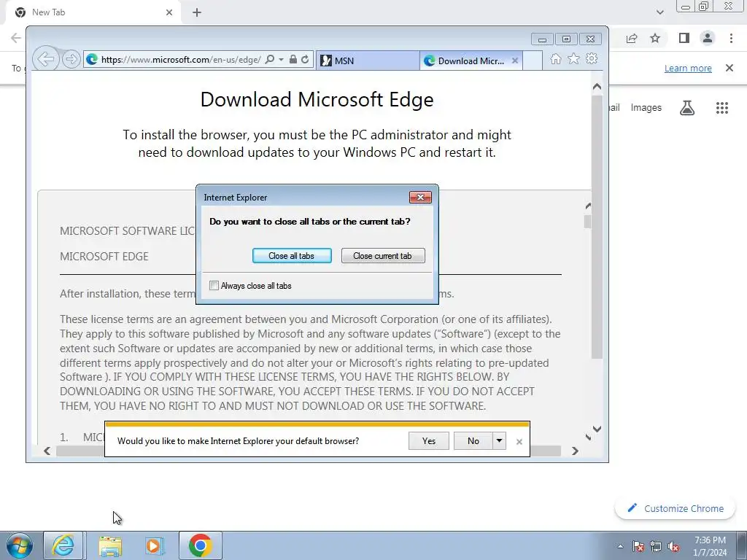Dismiss the Chrome info bar
Image resolution: width=747 pixels, height=560 pixels.
click(729, 68)
